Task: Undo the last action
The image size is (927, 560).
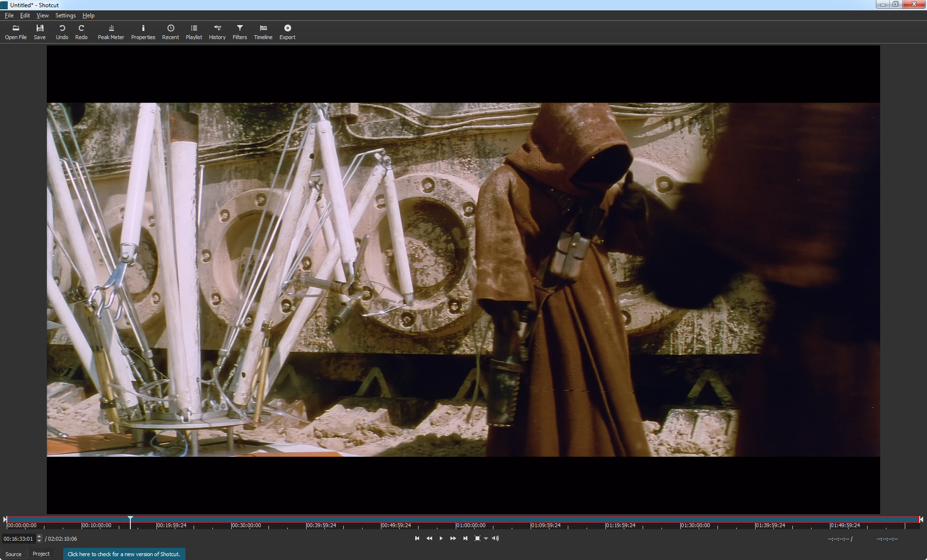Action: coord(62,32)
